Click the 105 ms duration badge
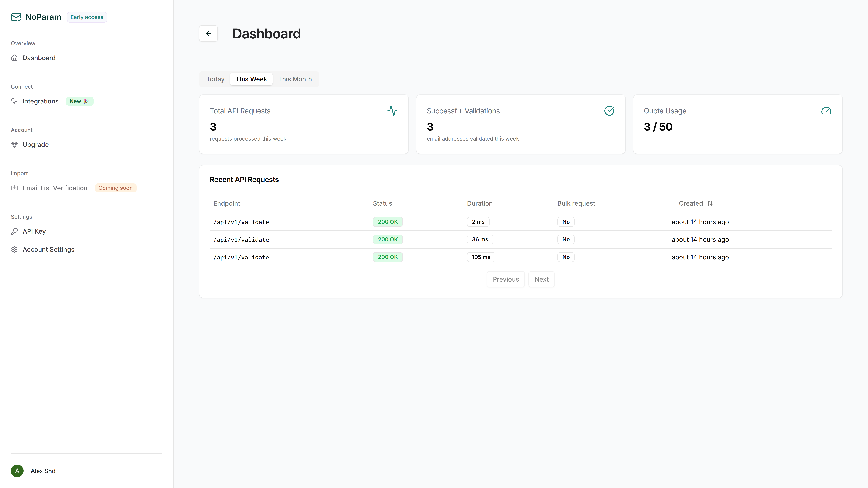 (481, 257)
